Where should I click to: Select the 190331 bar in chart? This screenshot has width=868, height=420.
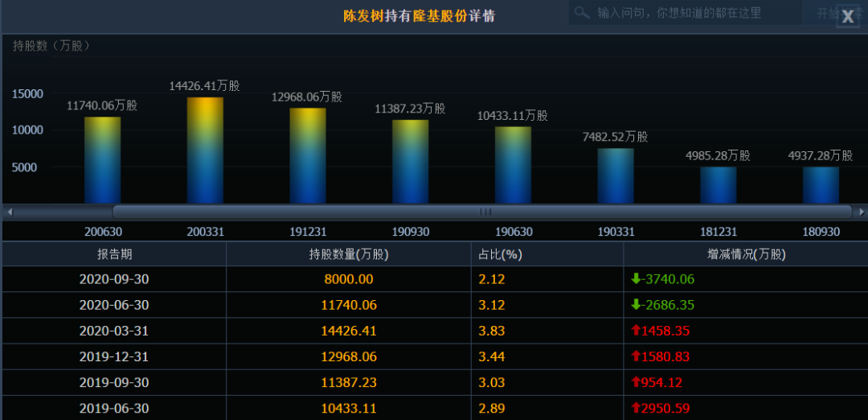(616, 175)
